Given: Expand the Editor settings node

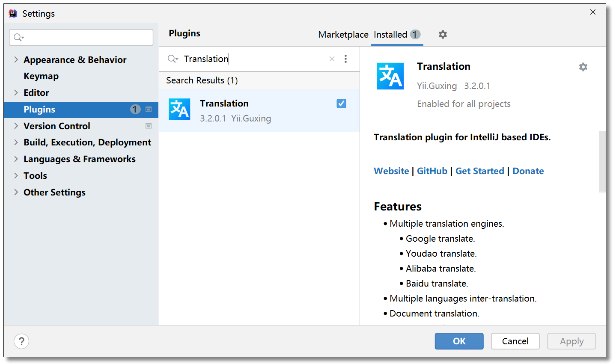Looking at the screenshot, I should point(16,92).
